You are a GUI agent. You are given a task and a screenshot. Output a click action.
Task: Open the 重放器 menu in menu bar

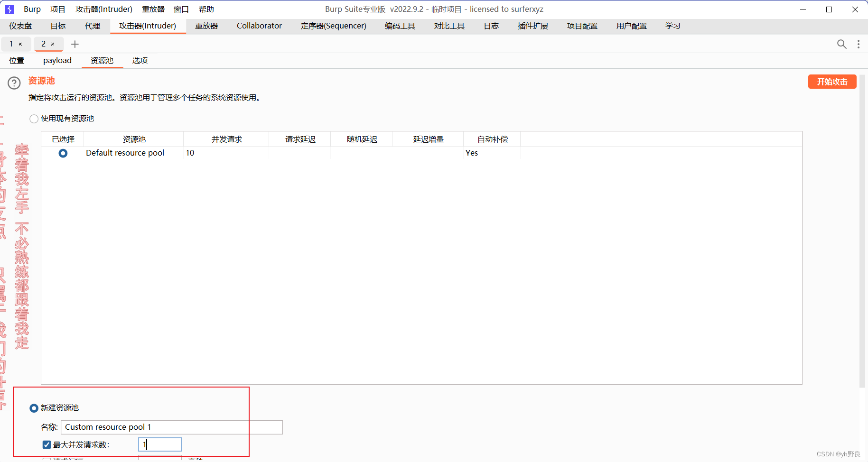point(153,9)
